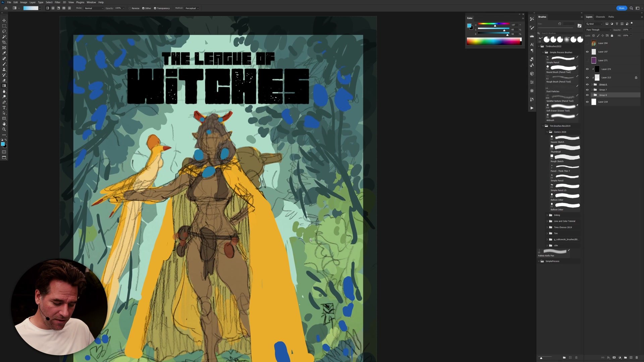Switch to the Channels tab

pyautogui.click(x=600, y=17)
